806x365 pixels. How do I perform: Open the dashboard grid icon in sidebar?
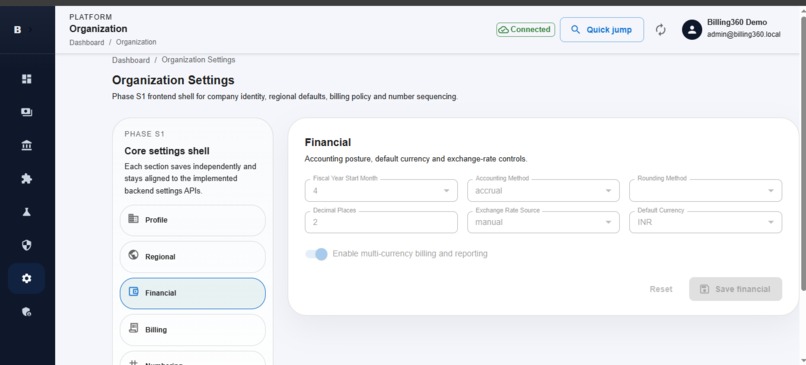pyautogui.click(x=27, y=79)
